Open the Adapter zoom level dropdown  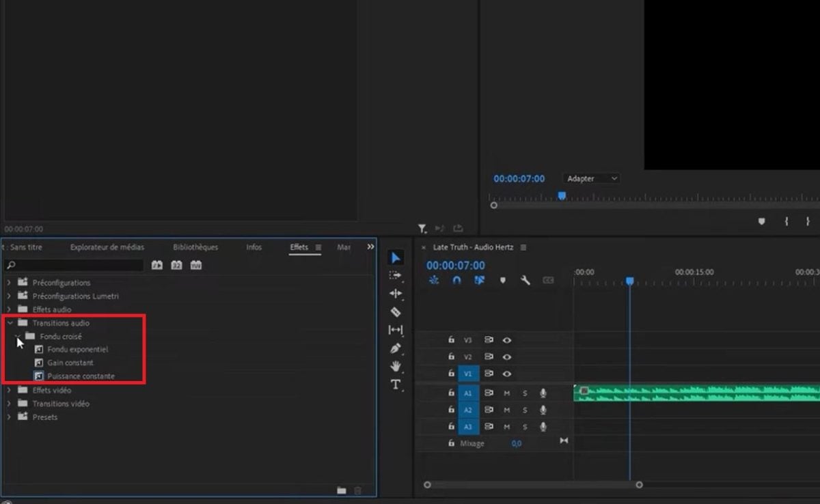(591, 178)
